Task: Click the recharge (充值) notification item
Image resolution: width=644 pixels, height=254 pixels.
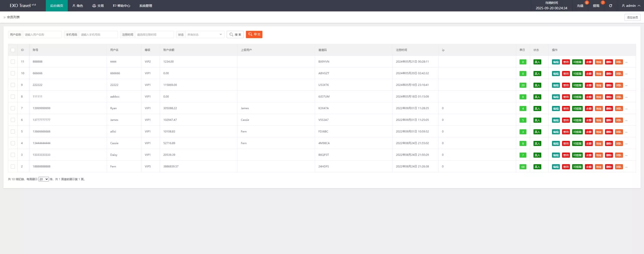Action: (x=580, y=6)
